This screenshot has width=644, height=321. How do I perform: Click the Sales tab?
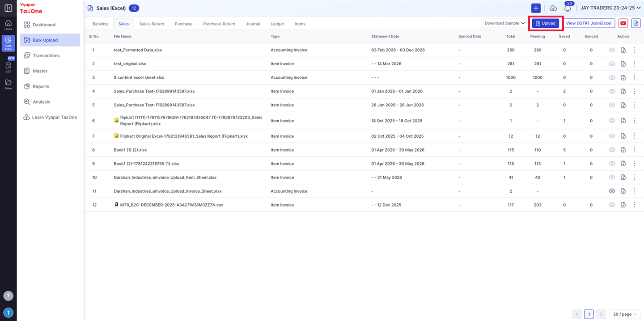tap(123, 24)
